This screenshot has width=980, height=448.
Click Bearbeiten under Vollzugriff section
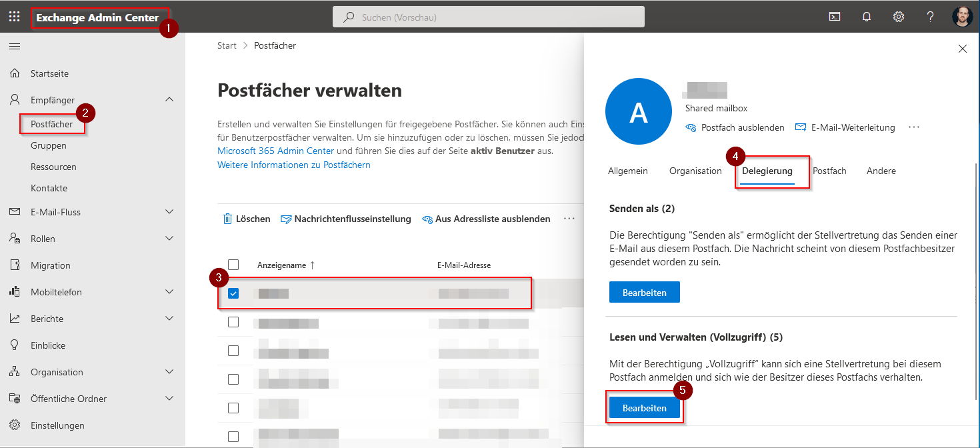[x=645, y=407]
